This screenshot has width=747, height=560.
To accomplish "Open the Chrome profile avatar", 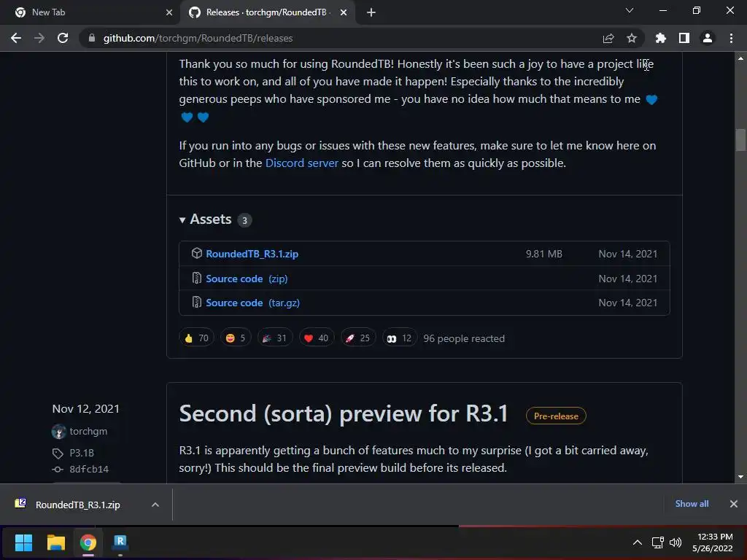I will pos(708,38).
